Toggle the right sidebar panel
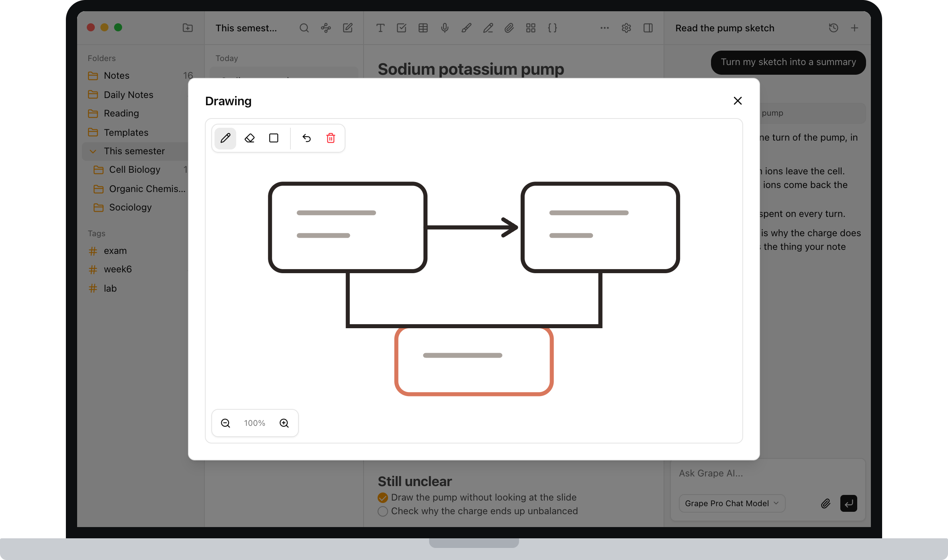Screen dimensions: 948x560 coord(648,28)
